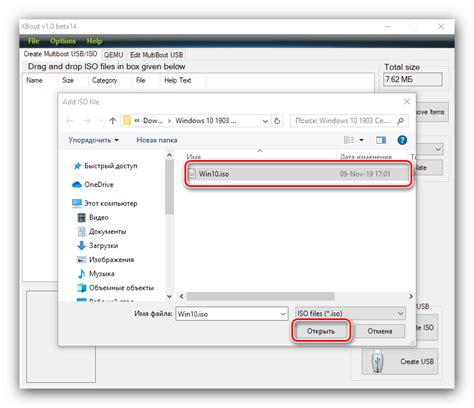The height and width of the screenshot is (408, 474).
Task: Expand the address bar history dropdown
Action: 265,121
